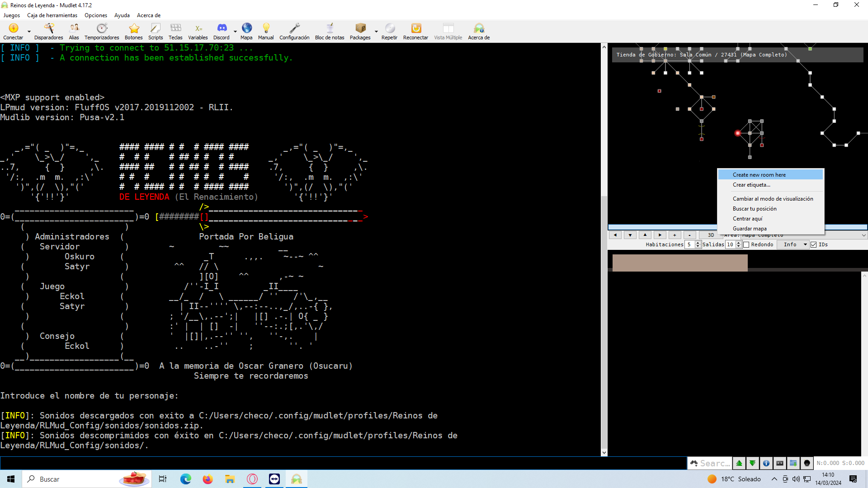
Task: Toggle the 3D map view button
Action: pyautogui.click(x=711, y=235)
